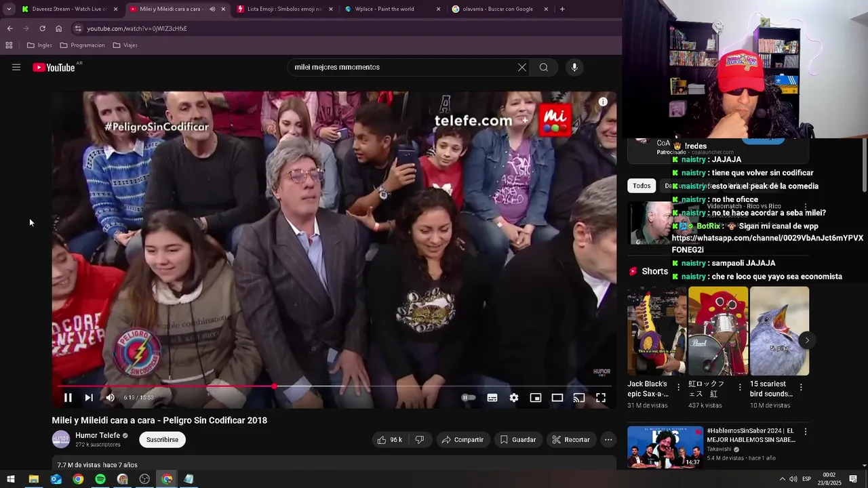
Task: Open a new browser tab
Action: (562, 9)
